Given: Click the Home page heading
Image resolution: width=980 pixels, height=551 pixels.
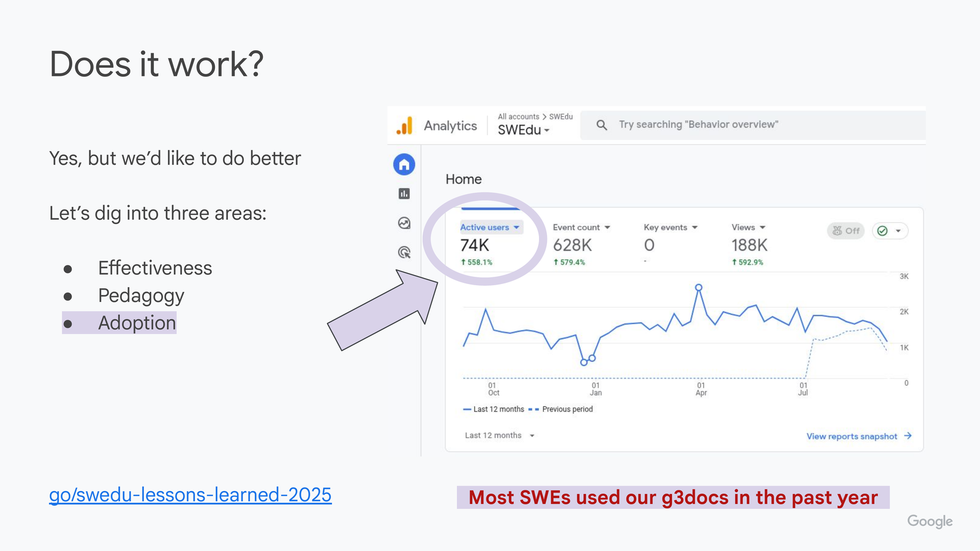Looking at the screenshot, I should tap(464, 179).
